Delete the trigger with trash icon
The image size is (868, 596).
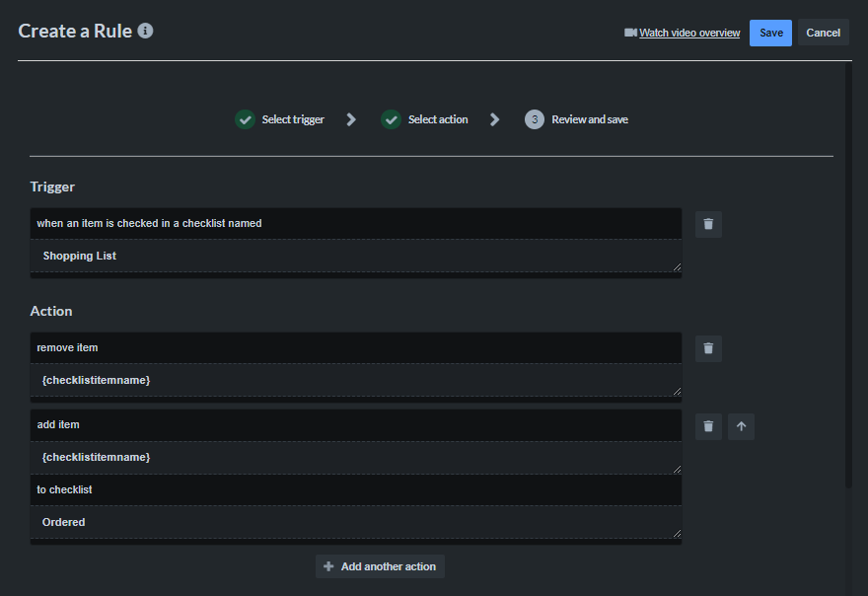click(x=708, y=224)
